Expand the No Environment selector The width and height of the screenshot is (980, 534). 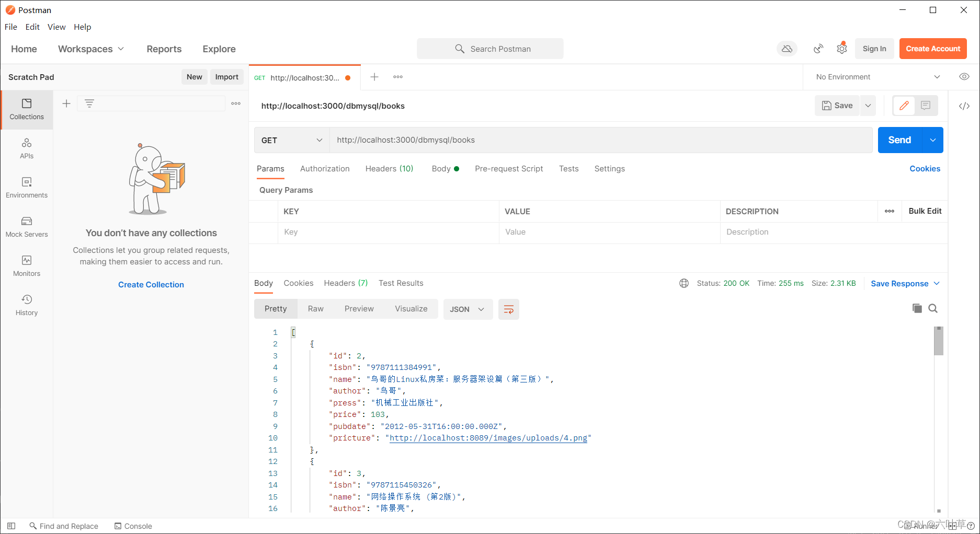(878, 77)
